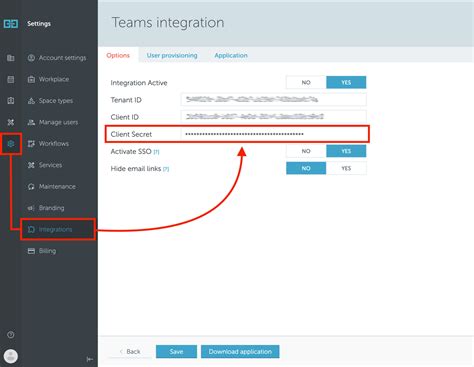Click the Space types icon
The height and width of the screenshot is (367, 474).
pyautogui.click(x=31, y=101)
